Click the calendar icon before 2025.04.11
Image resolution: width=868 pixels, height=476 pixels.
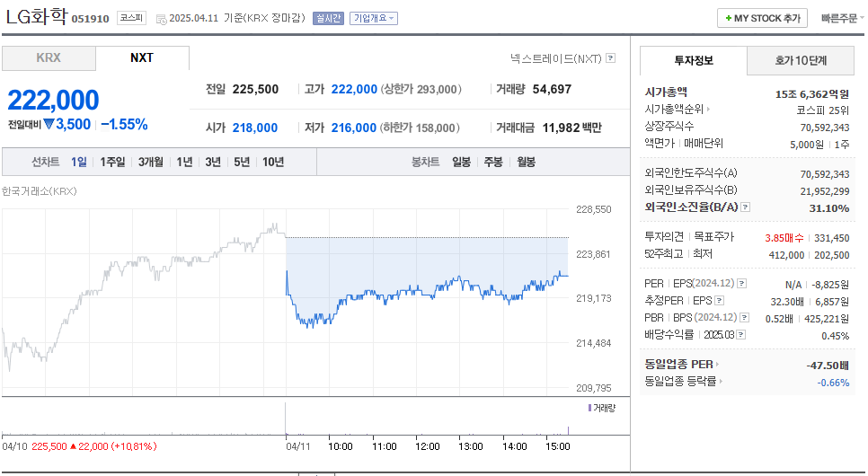161,20
